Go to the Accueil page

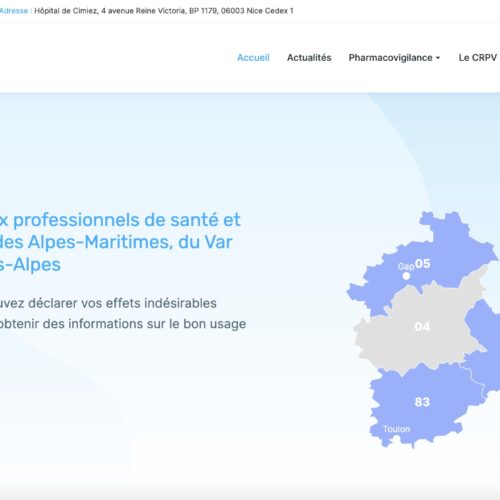(253, 58)
